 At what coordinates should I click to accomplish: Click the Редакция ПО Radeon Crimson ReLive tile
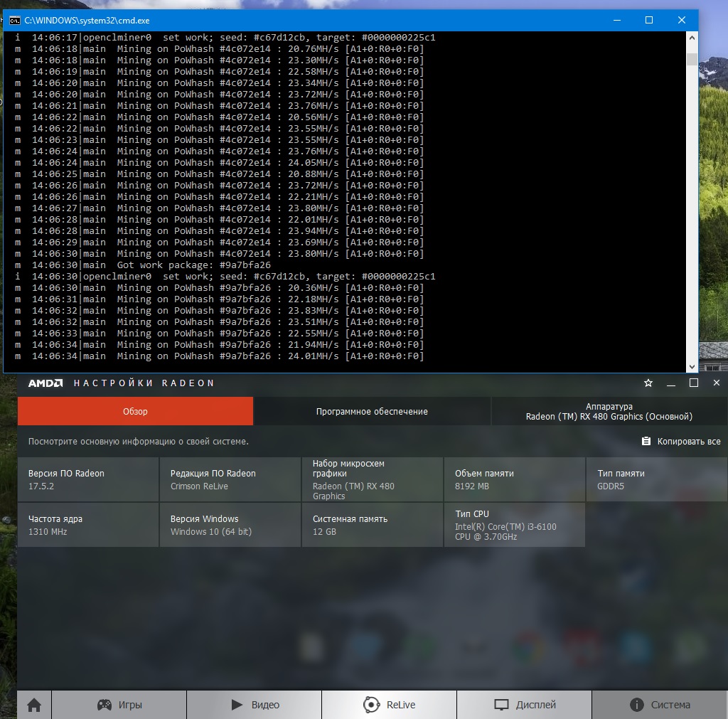click(230, 479)
